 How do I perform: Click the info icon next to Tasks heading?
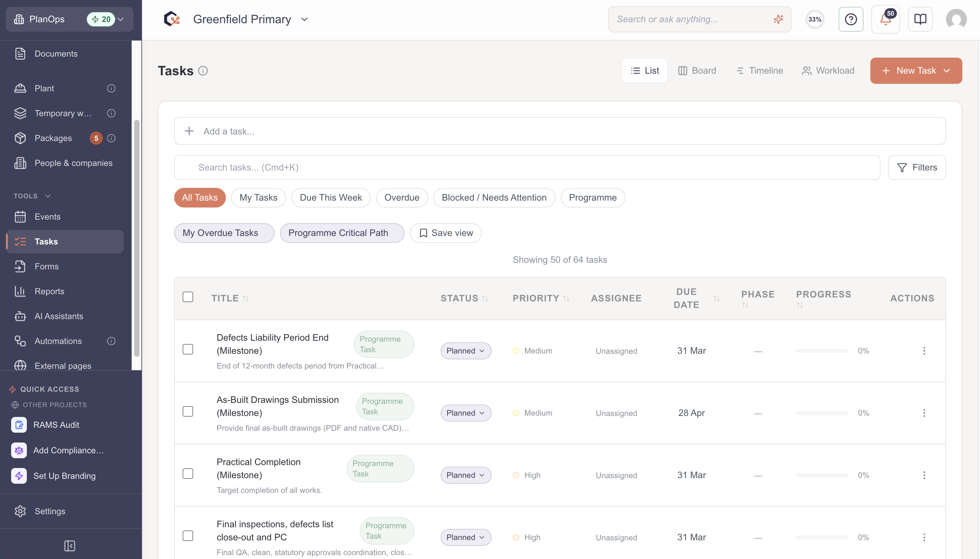pos(203,71)
